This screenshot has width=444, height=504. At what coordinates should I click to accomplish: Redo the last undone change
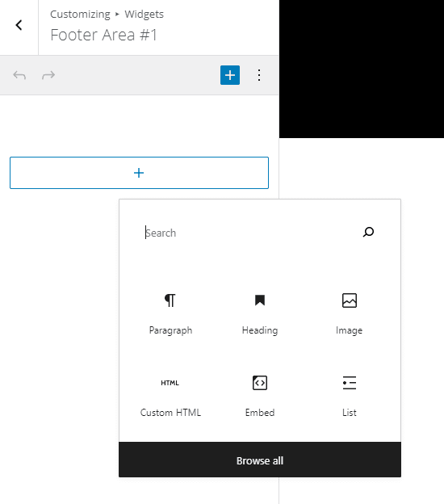point(48,75)
